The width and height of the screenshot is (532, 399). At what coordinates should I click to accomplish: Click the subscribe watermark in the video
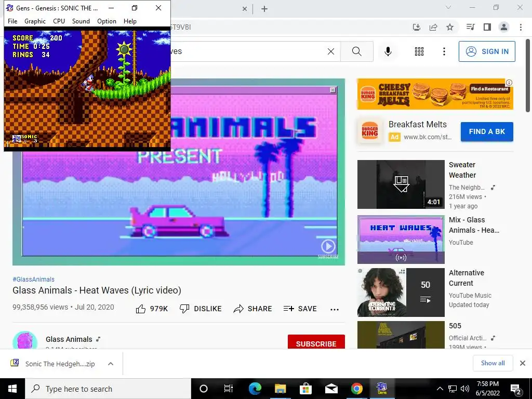coord(328,249)
